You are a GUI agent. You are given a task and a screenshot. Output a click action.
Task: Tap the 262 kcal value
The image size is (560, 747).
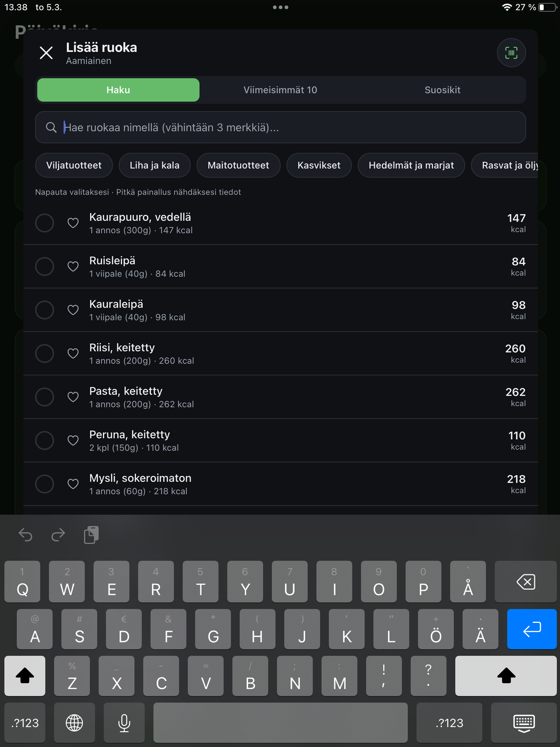click(516, 397)
